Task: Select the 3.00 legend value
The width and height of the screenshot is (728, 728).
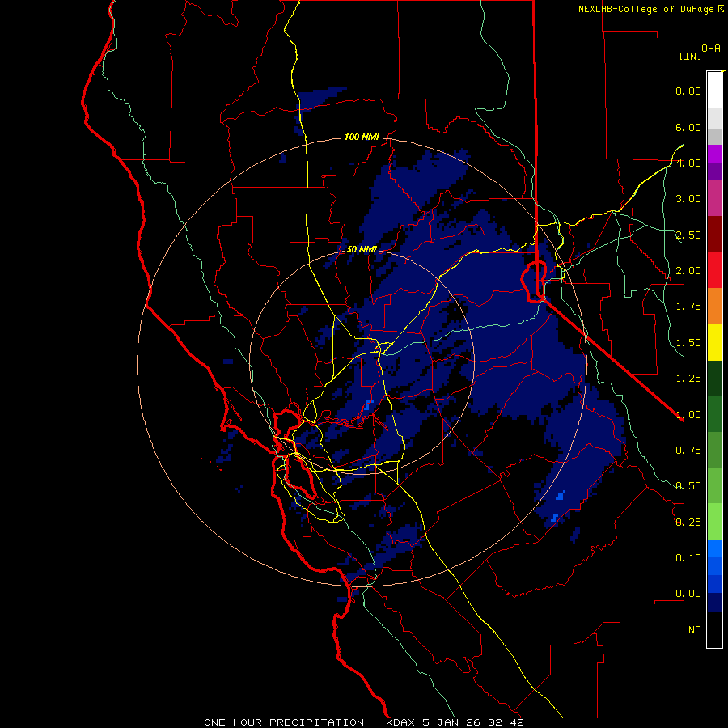Action: pos(688,199)
